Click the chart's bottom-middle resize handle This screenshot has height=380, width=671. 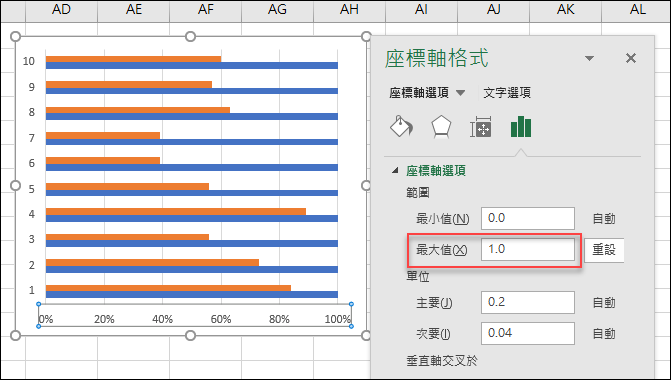click(x=190, y=335)
